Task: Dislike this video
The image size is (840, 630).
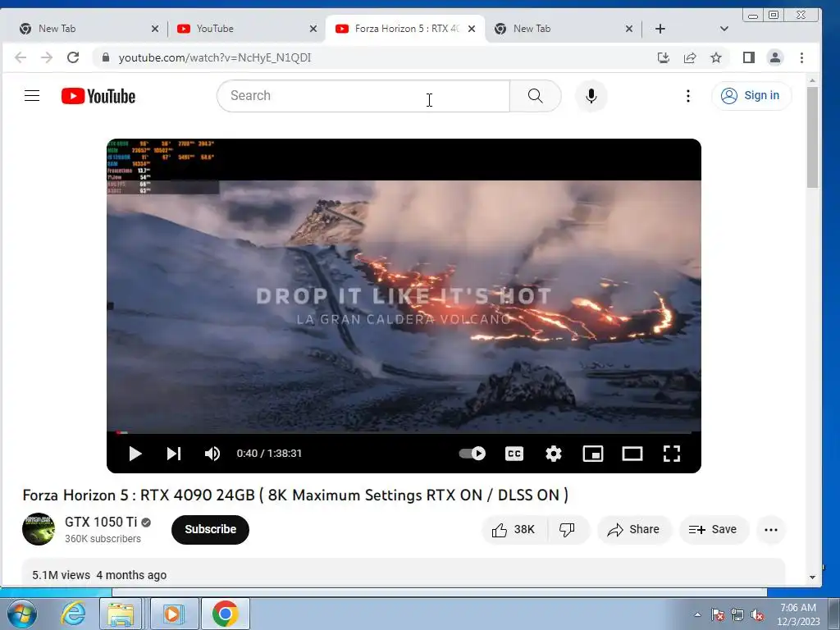Action: tap(568, 530)
